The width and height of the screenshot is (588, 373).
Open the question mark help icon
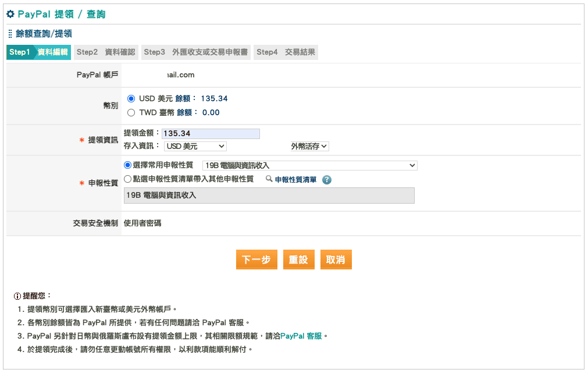(327, 180)
